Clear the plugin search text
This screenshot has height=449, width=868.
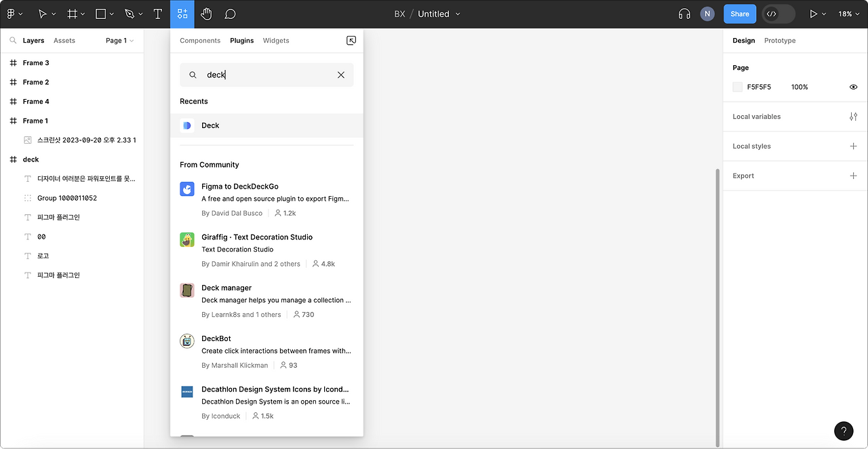[x=341, y=75]
